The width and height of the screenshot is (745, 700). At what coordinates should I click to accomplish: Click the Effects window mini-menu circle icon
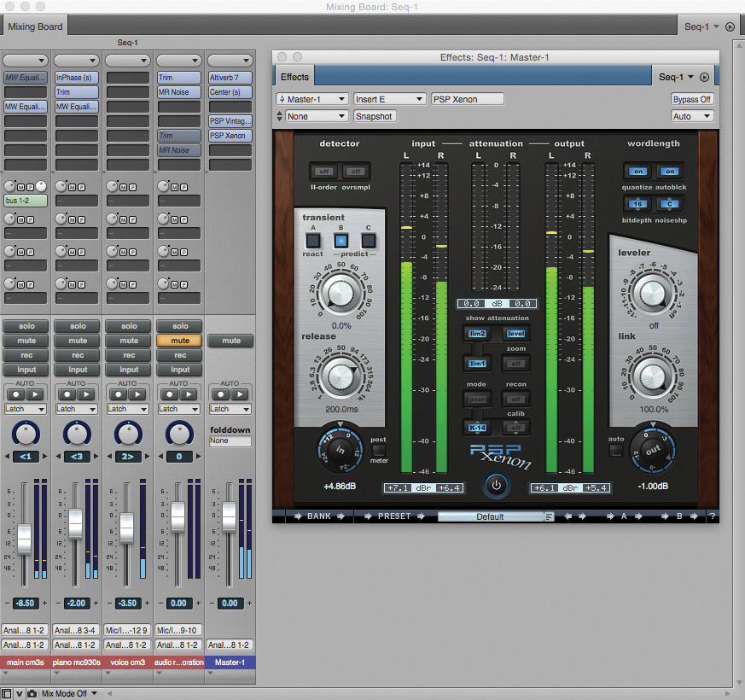704,77
